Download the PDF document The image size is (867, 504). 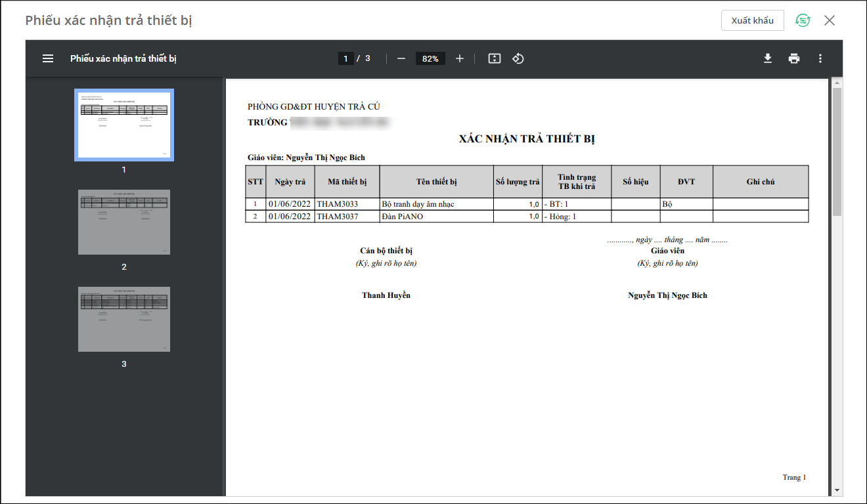coord(768,58)
